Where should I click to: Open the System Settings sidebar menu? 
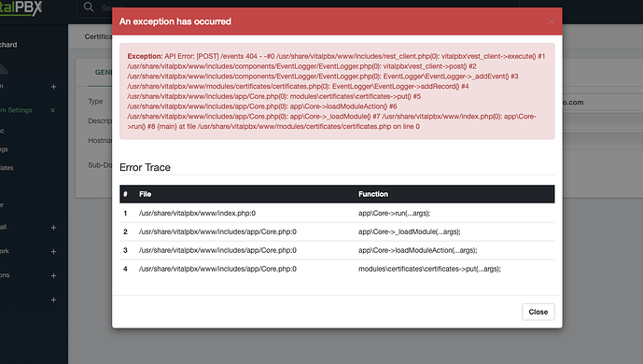[17, 110]
